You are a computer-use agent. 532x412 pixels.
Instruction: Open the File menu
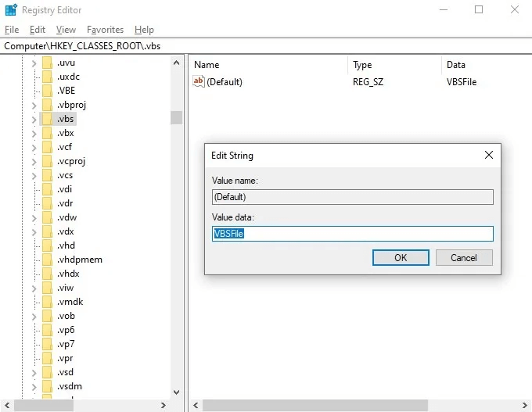pyautogui.click(x=12, y=30)
